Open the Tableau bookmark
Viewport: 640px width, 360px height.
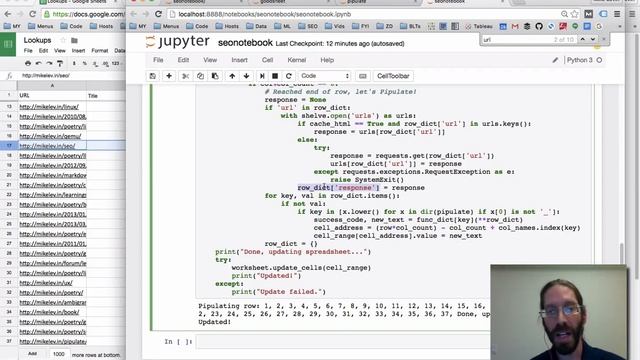tap(479, 26)
